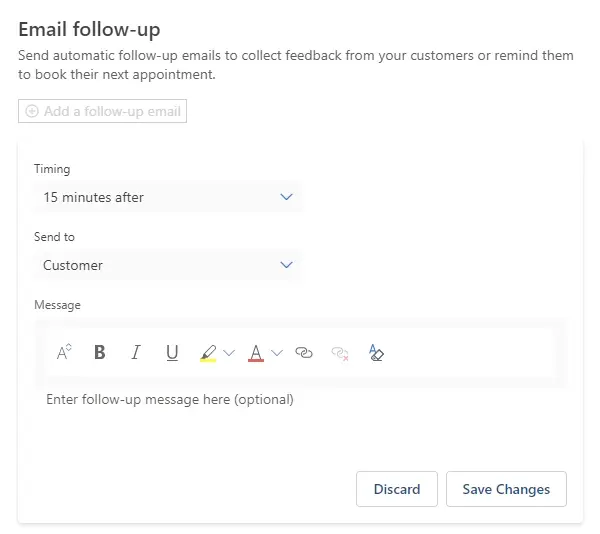Click 'Add a follow-up email'

[111, 111]
